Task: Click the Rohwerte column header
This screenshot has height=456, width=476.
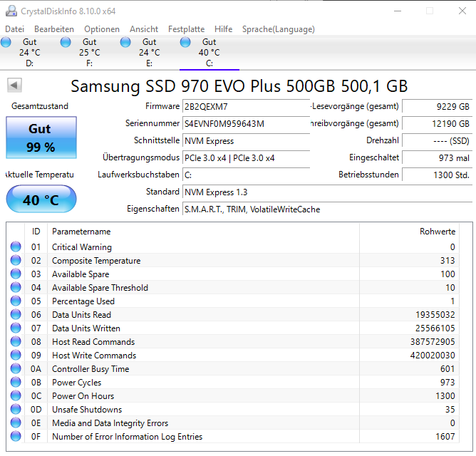Action: tap(410, 232)
